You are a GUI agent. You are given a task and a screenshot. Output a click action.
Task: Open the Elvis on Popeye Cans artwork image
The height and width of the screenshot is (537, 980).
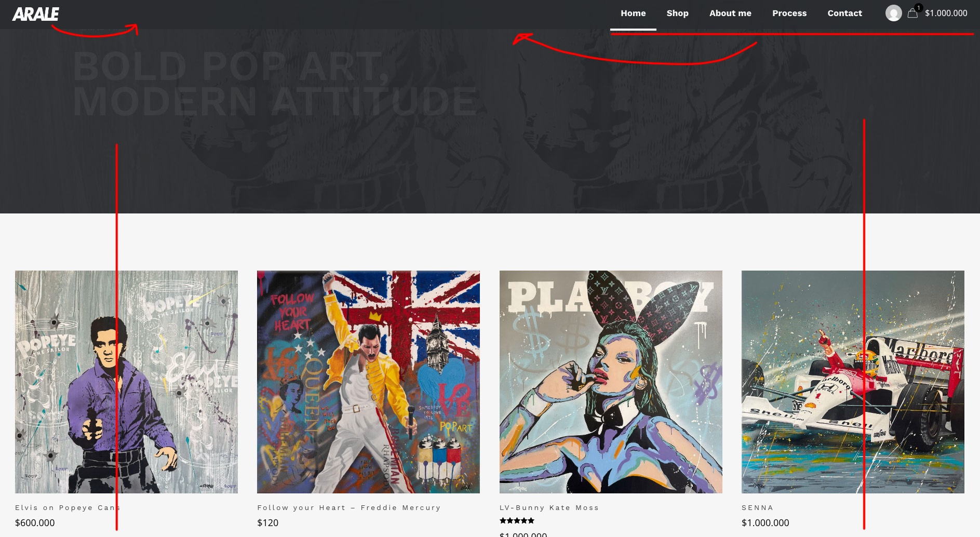(126, 382)
